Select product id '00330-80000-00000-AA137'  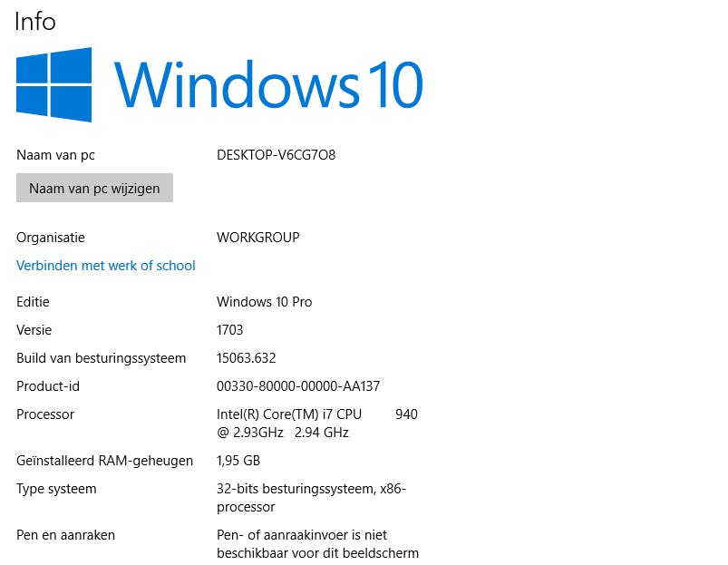298,386
